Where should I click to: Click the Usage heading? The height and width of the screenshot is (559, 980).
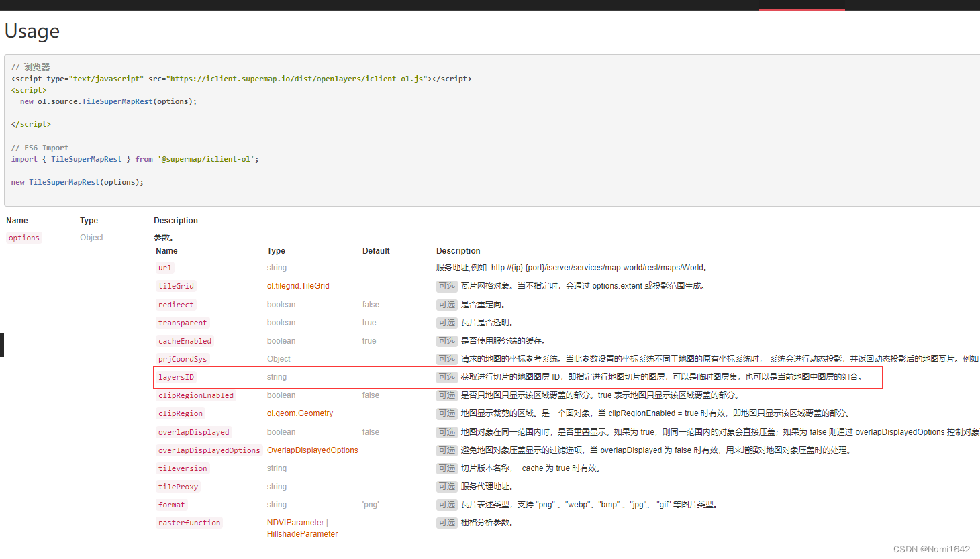click(32, 31)
